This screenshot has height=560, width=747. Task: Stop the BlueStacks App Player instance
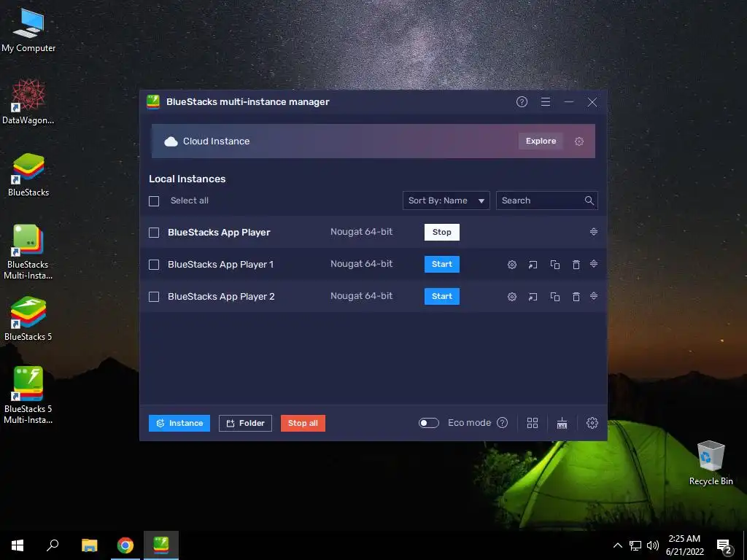441,232
